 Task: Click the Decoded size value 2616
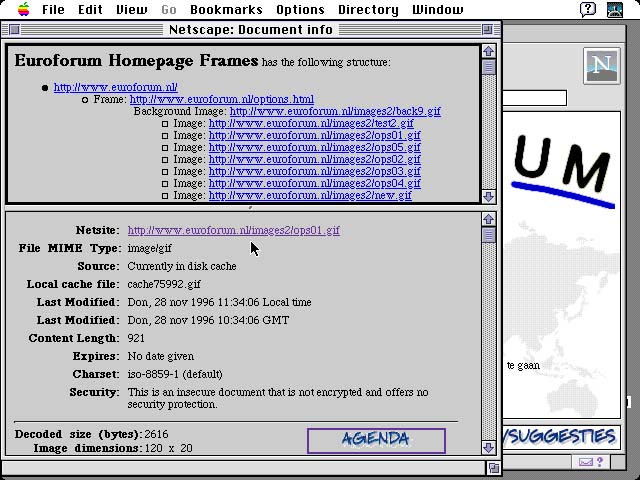coord(156,434)
